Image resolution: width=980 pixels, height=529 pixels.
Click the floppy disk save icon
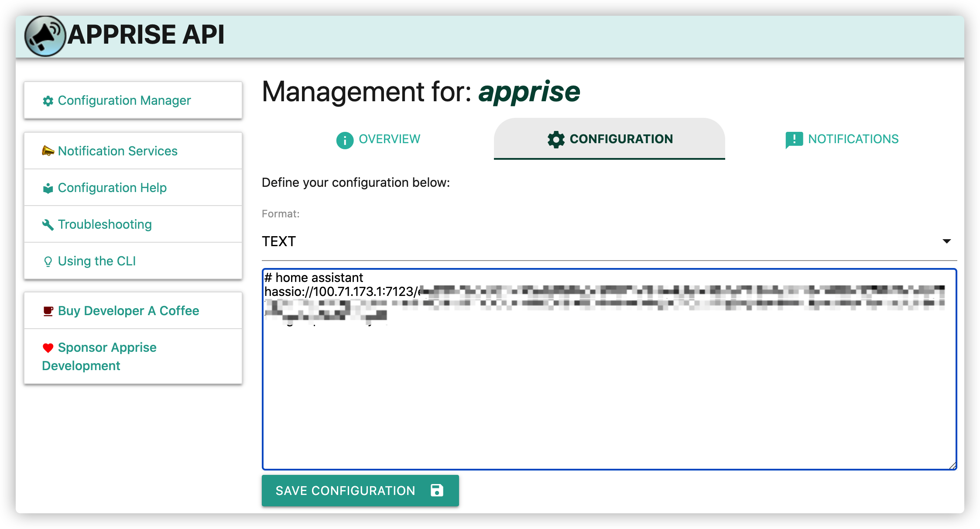pos(437,490)
